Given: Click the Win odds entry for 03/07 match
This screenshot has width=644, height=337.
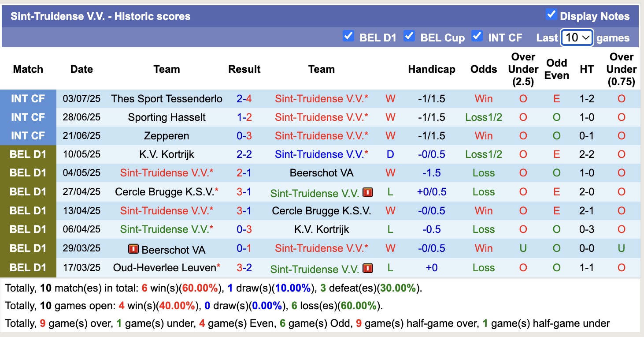Looking at the screenshot, I should pos(483,98).
